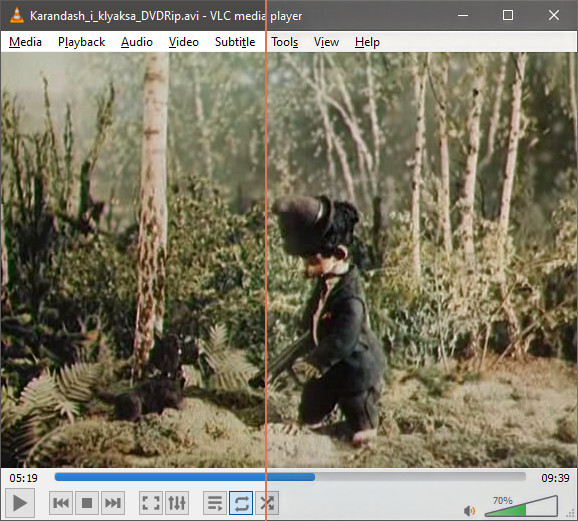Set volume on the 70% volume slider
The height and width of the screenshot is (521, 578).
pyautogui.click(x=521, y=506)
